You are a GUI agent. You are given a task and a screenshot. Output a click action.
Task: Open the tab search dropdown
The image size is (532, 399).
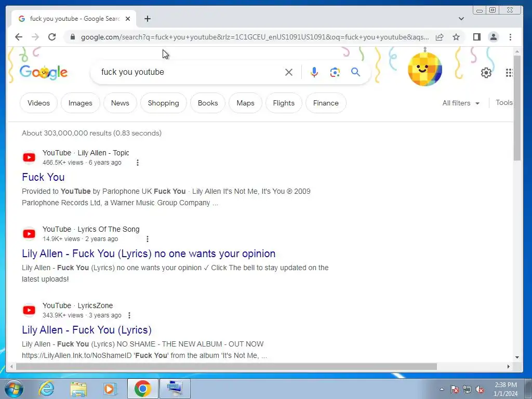(x=461, y=19)
